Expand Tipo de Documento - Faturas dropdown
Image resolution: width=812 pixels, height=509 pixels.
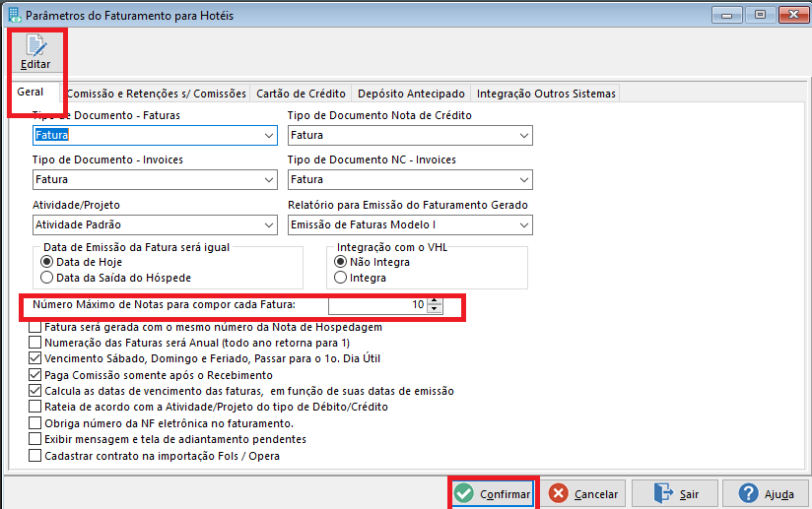click(x=269, y=136)
